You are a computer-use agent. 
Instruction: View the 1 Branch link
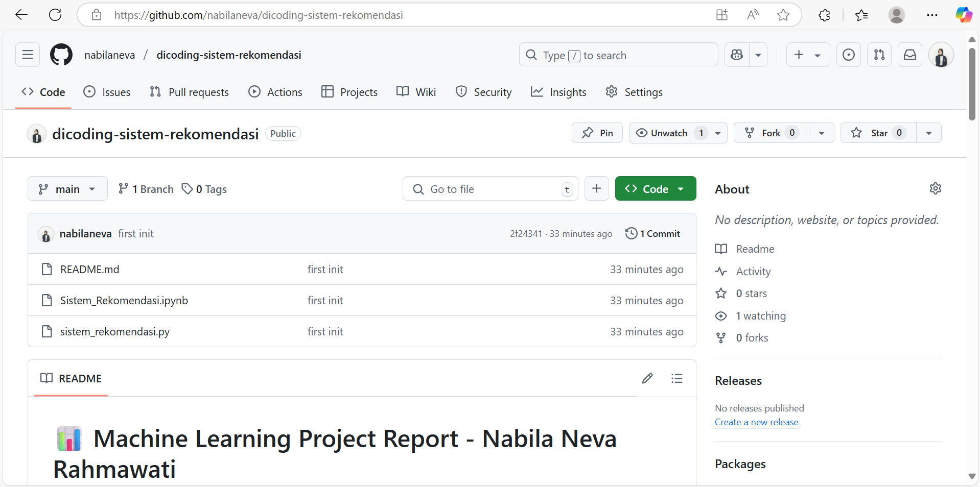[x=146, y=189]
